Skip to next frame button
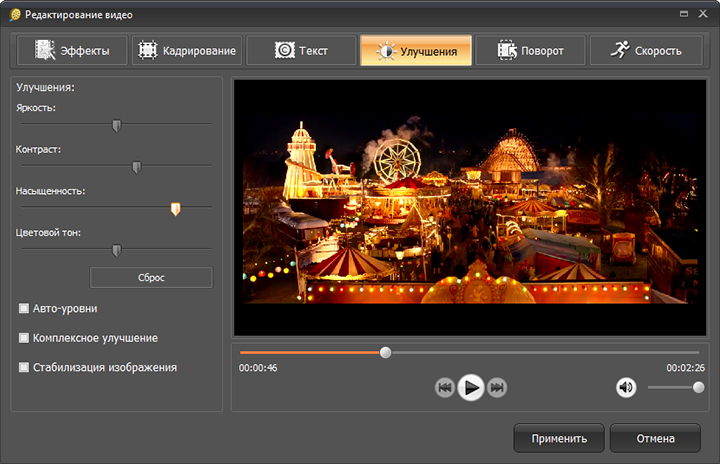The height and width of the screenshot is (464, 720). [x=497, y=388]
